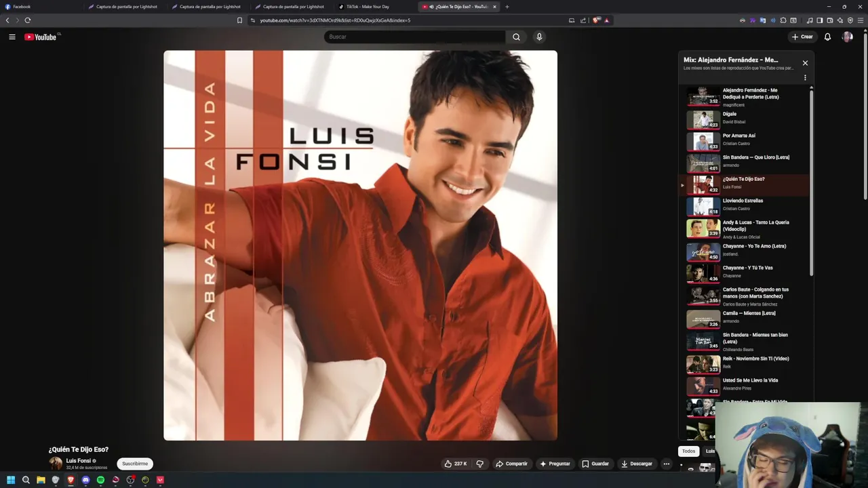Screen dimensions: 868x488
Task: Play Camila — Mientes [Letra]
Action: 746,319
